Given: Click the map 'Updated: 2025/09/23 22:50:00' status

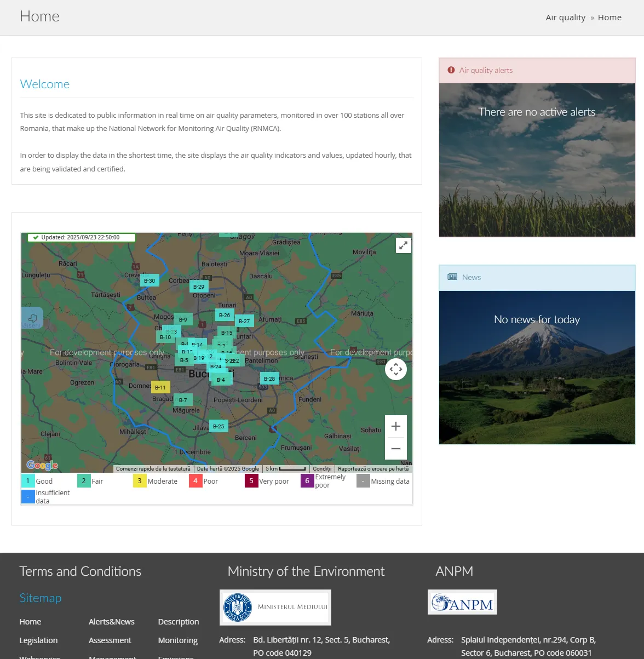Looking at the screenshot, I should (x=81, y=238).
